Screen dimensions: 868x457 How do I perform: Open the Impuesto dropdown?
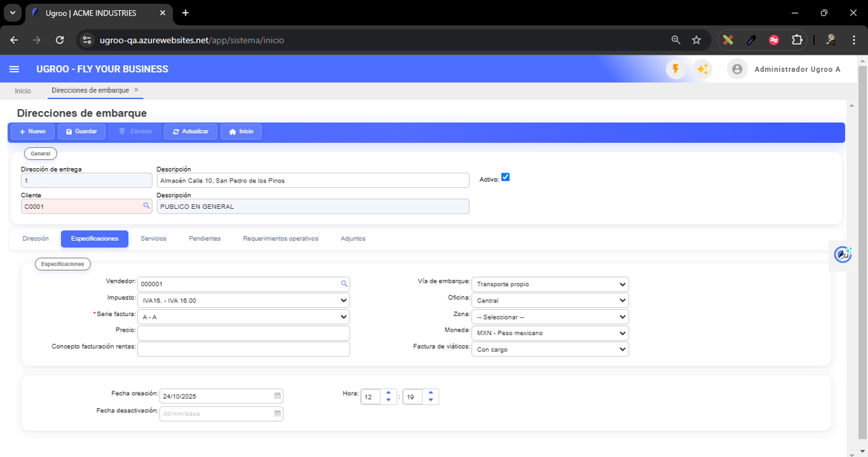pyautogui.click(x=243, y=300)
